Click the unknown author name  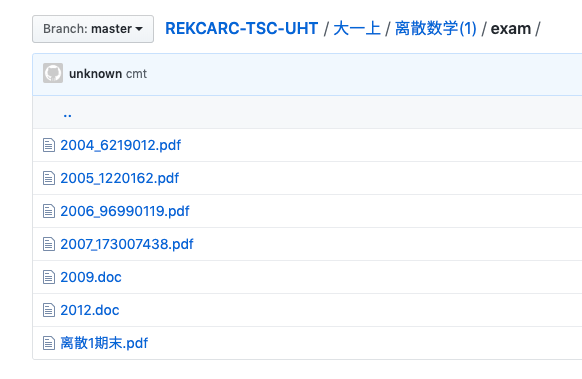[x=95, y=73]
